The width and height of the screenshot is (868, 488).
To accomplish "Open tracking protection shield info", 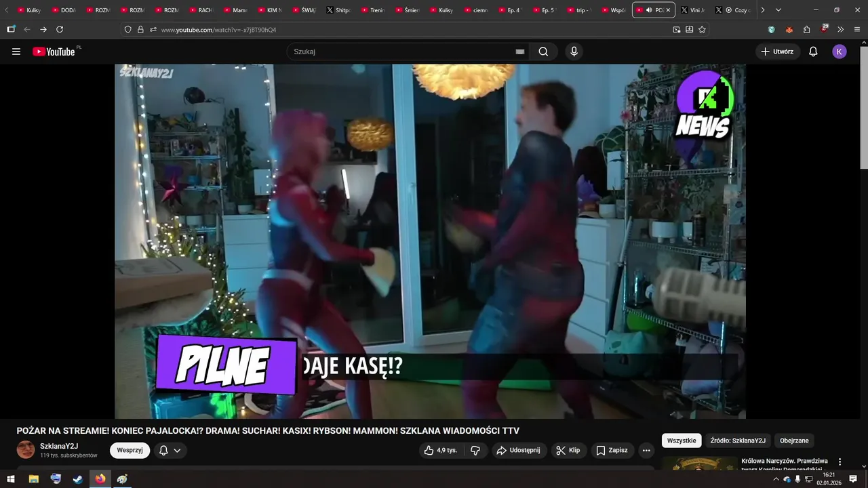I will pyautogui.click(x=127, y=30).
